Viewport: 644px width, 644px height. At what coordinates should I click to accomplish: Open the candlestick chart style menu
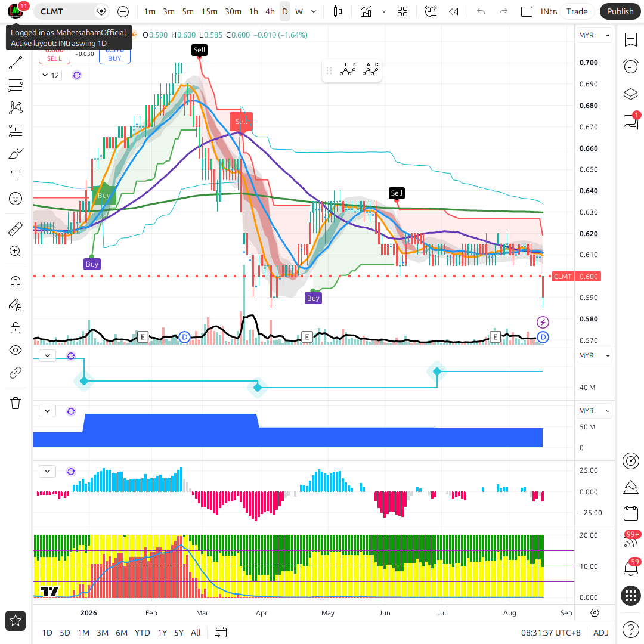[338, 11]
